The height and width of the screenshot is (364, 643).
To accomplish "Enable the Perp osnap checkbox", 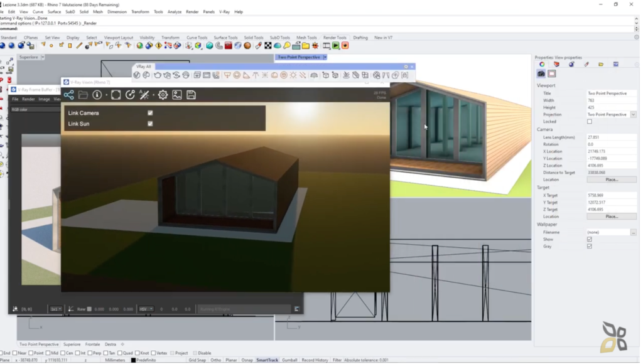I will pyautogui.click(x=90, y=353).
